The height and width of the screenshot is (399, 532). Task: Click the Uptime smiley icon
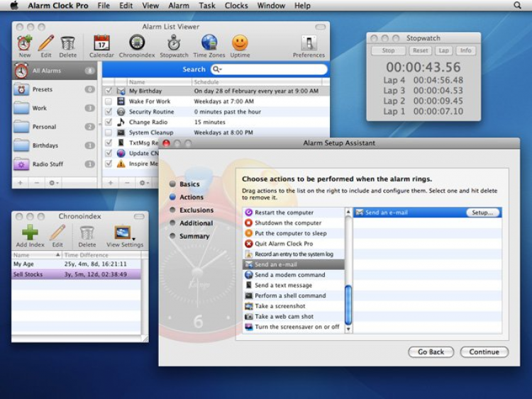240,44
